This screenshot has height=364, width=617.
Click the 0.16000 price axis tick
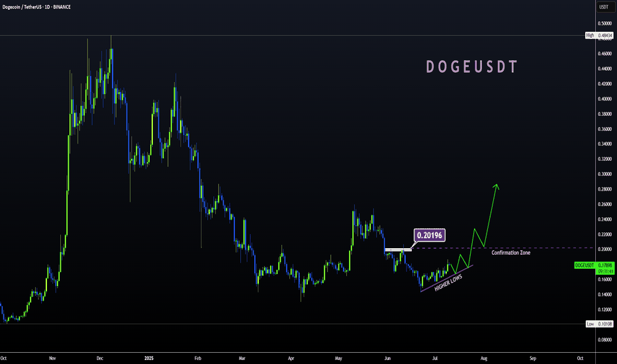605,279
